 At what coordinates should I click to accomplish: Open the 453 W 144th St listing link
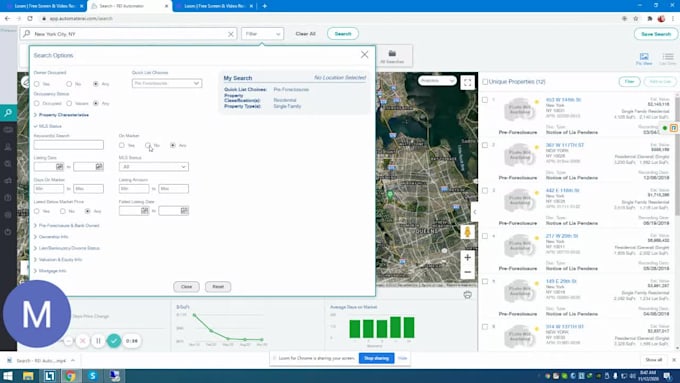[x=563, y=100]
